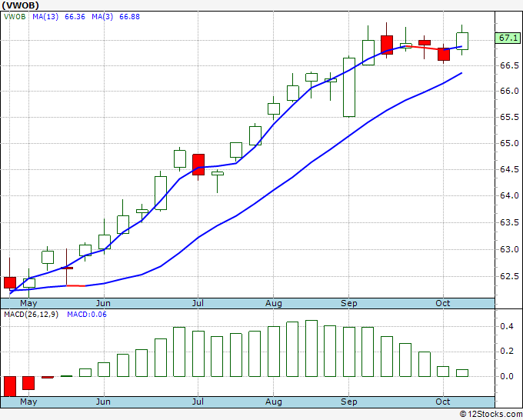The width and height of the screenshot is (523, 420).
Task: Click Oct on the price chart date axis
Action: click(x=443, y=303)
